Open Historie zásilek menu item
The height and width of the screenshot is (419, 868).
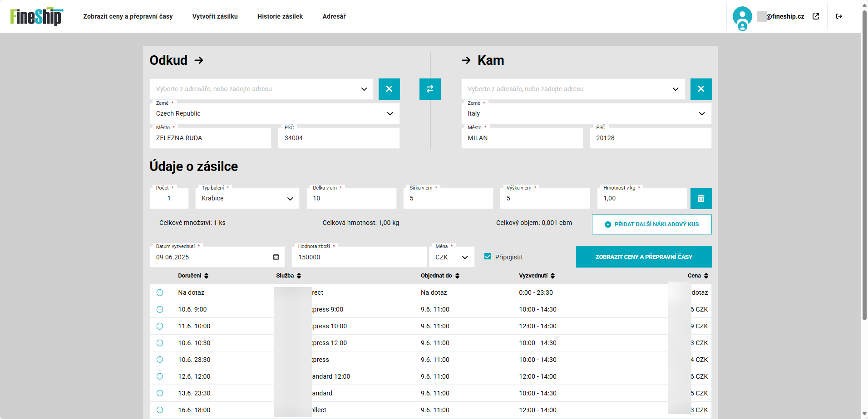point(280,16)
